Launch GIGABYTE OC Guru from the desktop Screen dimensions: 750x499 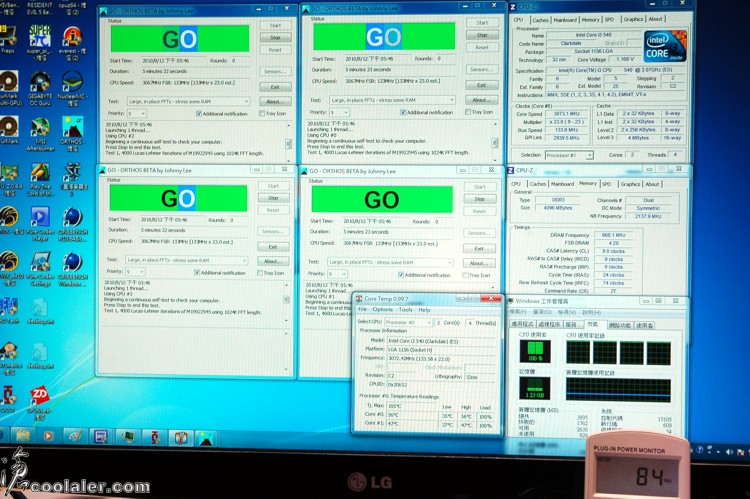[40, 88]
